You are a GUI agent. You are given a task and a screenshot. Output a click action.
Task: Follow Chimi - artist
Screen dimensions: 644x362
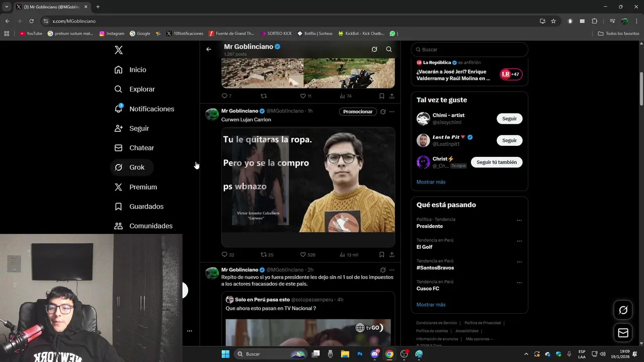tap(509, 119)
